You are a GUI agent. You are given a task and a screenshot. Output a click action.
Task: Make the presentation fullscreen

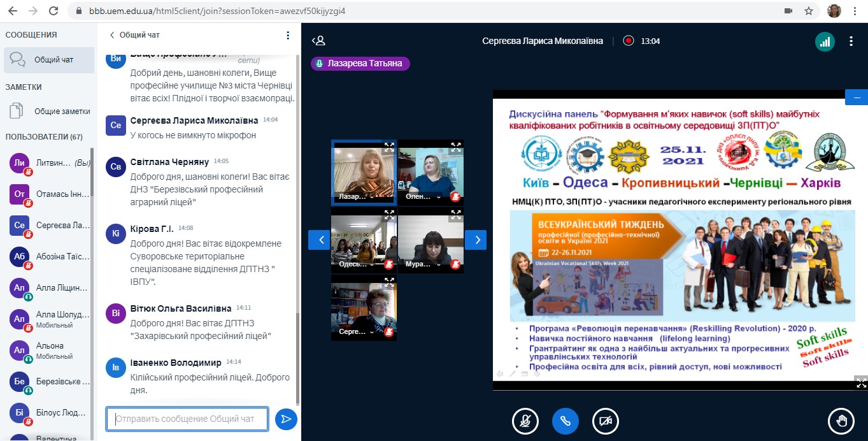(861, 383)
